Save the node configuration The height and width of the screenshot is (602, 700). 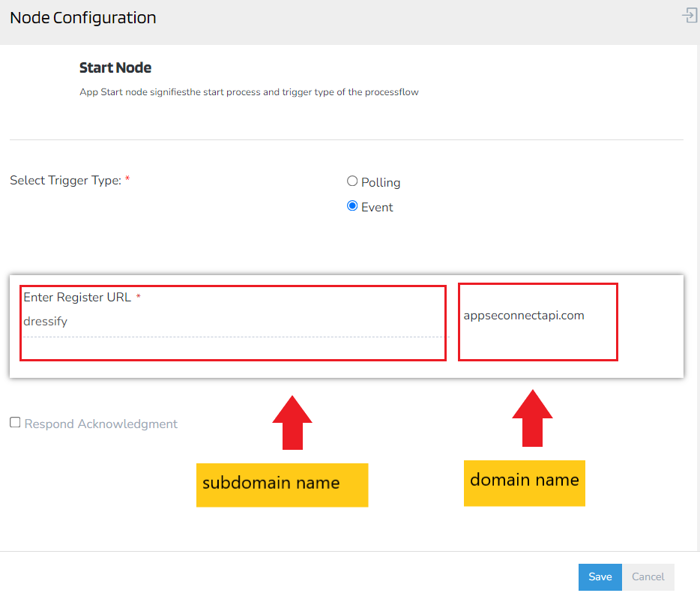pos(600,577)
